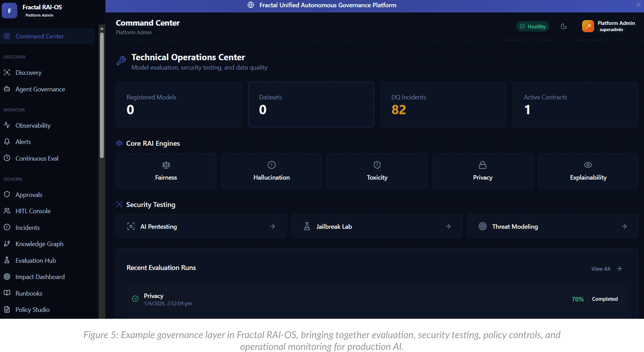Open the Hallucination engine card
The width and height of the screenshot is (644, 352).
pos(272,171)
